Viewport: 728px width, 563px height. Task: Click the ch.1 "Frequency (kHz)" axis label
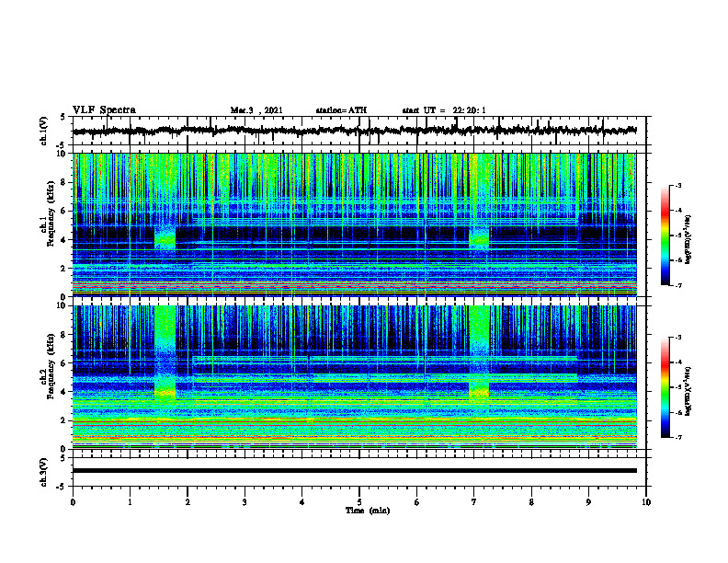(51, 213)
